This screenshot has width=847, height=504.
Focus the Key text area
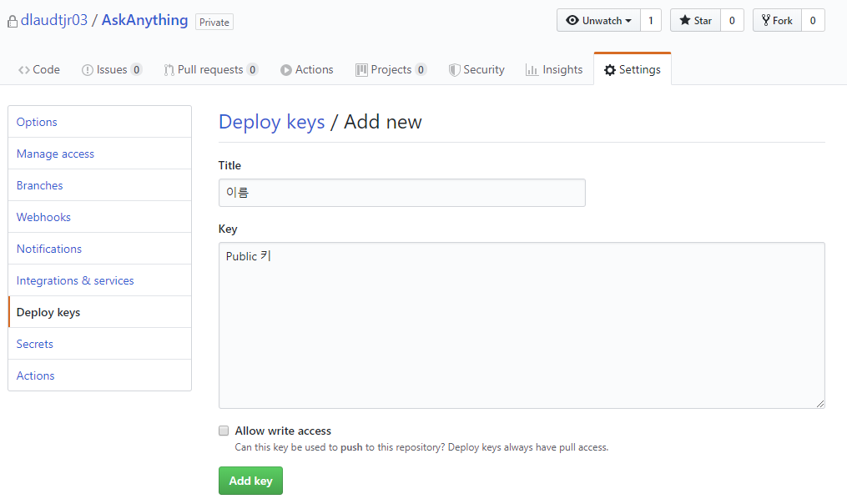click(x=522, y=325)
